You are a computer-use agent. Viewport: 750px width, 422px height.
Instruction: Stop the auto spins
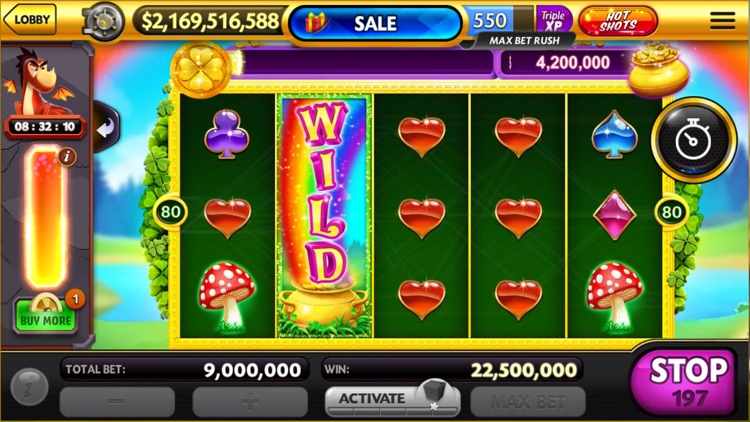pyautogui.click(x=684, y=381)
